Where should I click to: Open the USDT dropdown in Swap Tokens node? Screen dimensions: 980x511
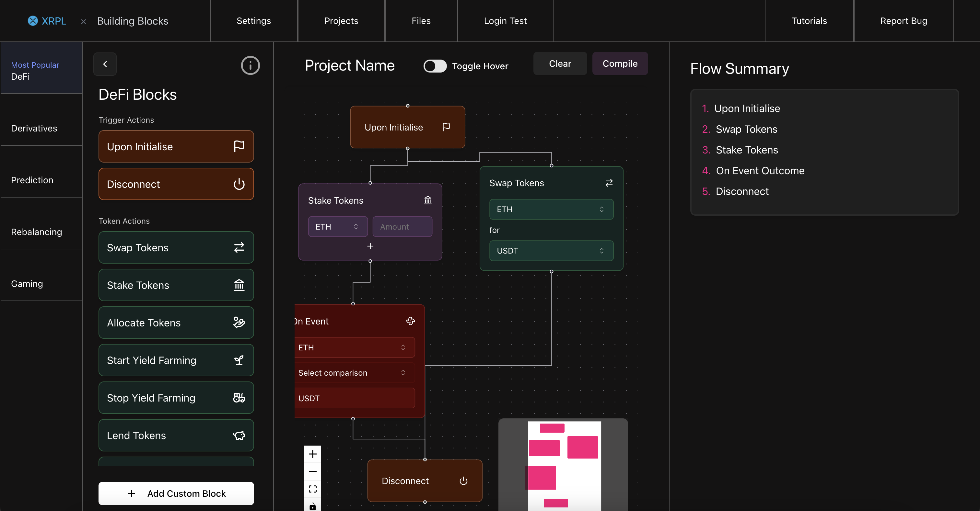coord(551,251)
